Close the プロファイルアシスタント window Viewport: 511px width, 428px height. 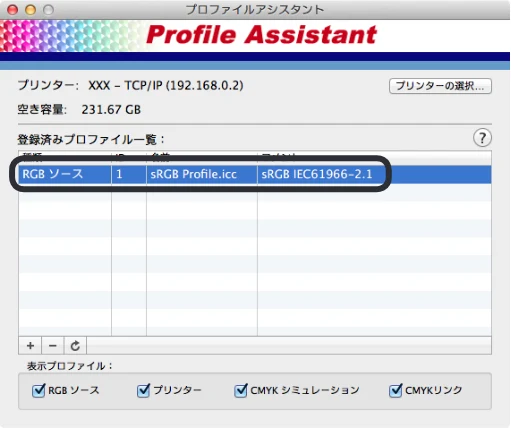tap(12, 10)
